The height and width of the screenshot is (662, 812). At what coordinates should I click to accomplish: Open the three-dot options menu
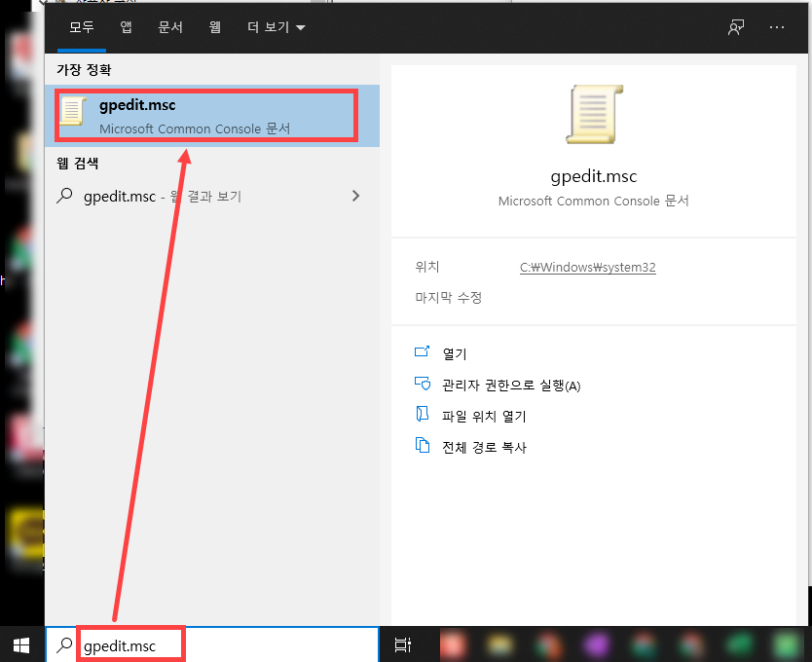click(777, 27)
